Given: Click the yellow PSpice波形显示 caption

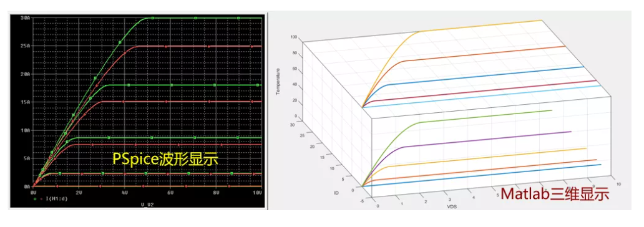Looking at the screenshot, I should (x=165, y=160).
